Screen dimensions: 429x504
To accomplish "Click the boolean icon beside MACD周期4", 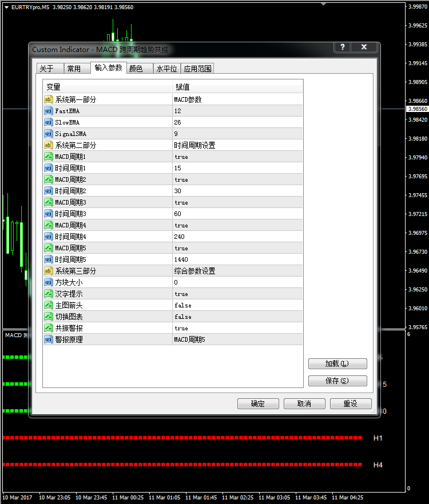I will pyautogui.click(x=48, y=225).
